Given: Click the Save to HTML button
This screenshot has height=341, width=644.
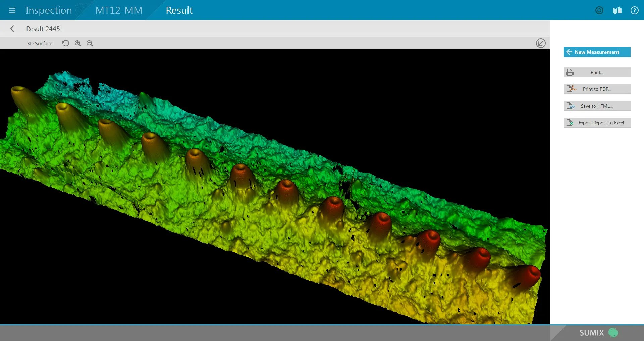Looking at the screenshot, I should 597,106.
